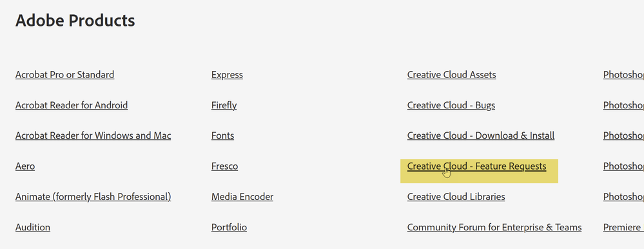The width and height of the screenshot is (644, 249).
Task: Select the Media Encoder link
Action: [242, 197]
